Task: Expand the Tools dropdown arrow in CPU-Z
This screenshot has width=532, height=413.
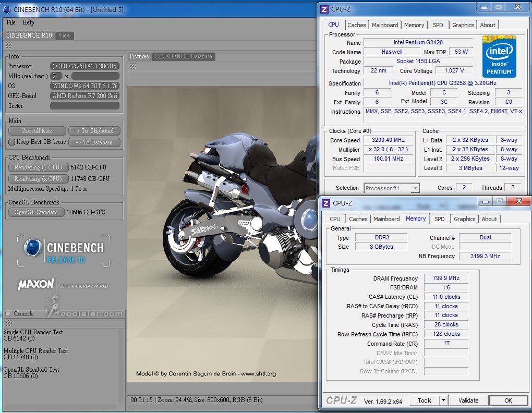Action: [x=443, y=400]
